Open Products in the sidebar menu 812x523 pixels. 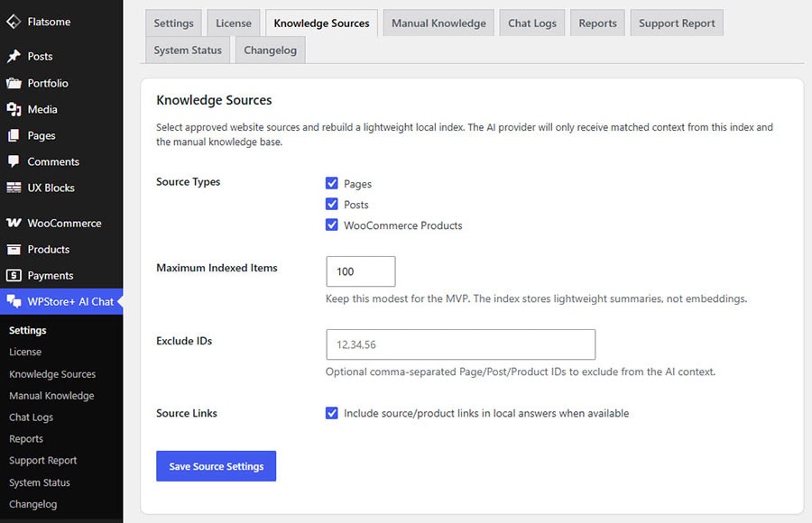click(61, 249)
